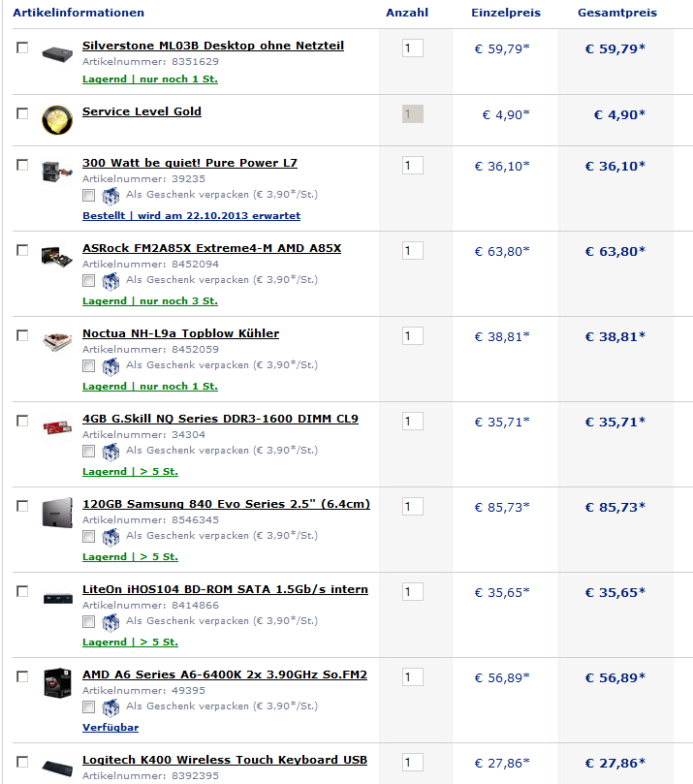
Task: Click quantity field for be quiet! Pure Power L7
Action: (413, 166)
